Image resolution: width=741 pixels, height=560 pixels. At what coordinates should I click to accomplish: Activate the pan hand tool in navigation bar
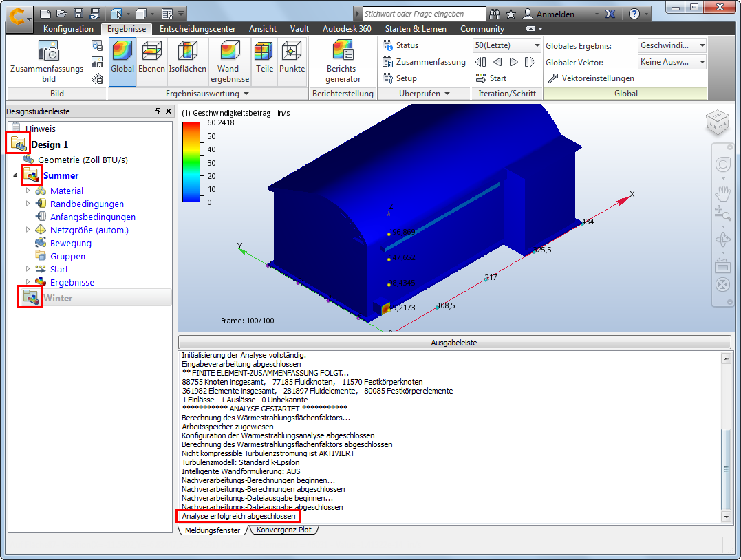(x=722, y=193)
